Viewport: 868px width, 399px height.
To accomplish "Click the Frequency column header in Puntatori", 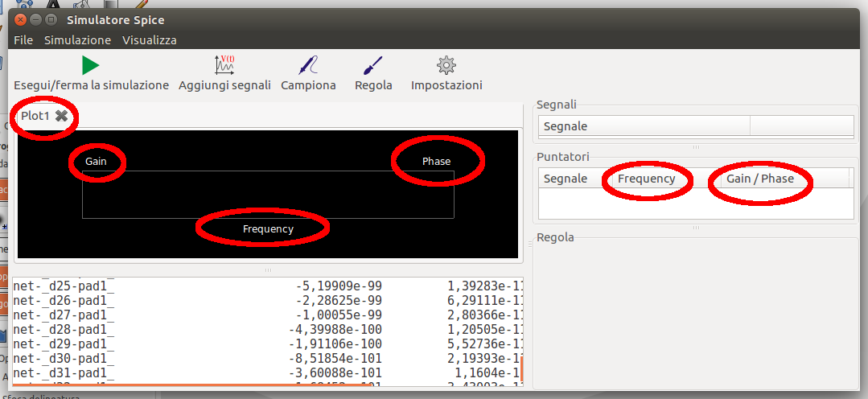I will tap(667, 179).
